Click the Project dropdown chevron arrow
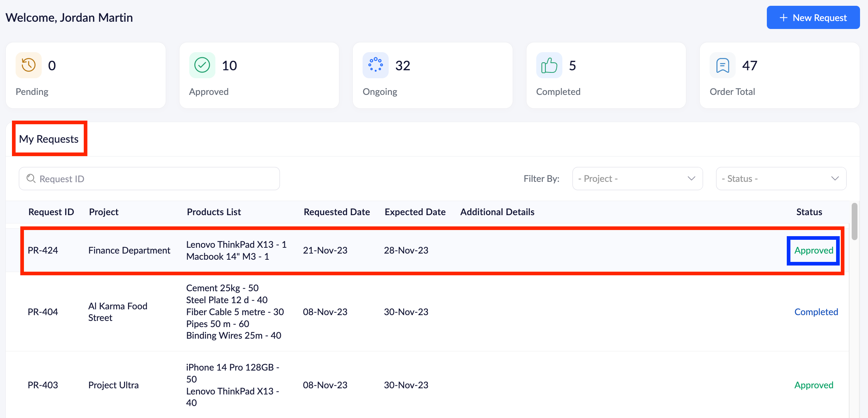868x418 pixels. click(x=691, y=179)
